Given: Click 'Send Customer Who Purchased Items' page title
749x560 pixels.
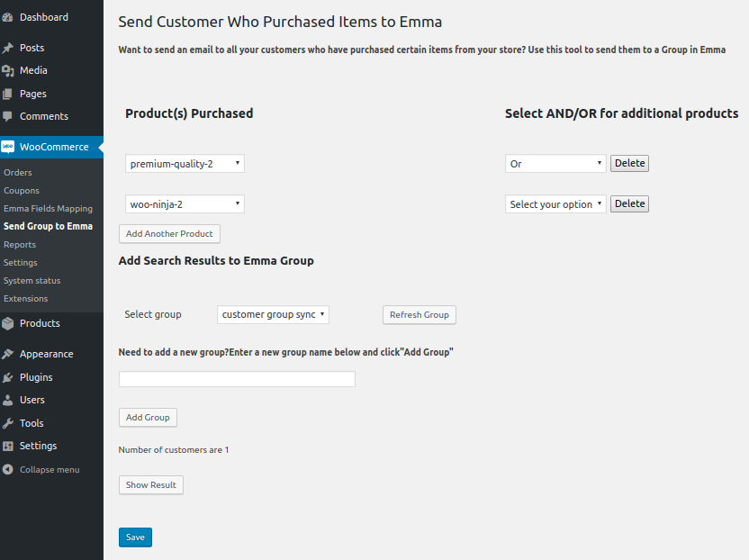Looking at the screenshot, I should click(280, 22).
